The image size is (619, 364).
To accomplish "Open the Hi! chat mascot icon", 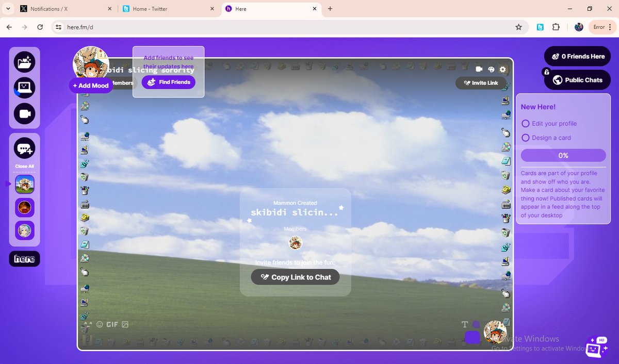I will pyautogui.click(x=597, y=347).
